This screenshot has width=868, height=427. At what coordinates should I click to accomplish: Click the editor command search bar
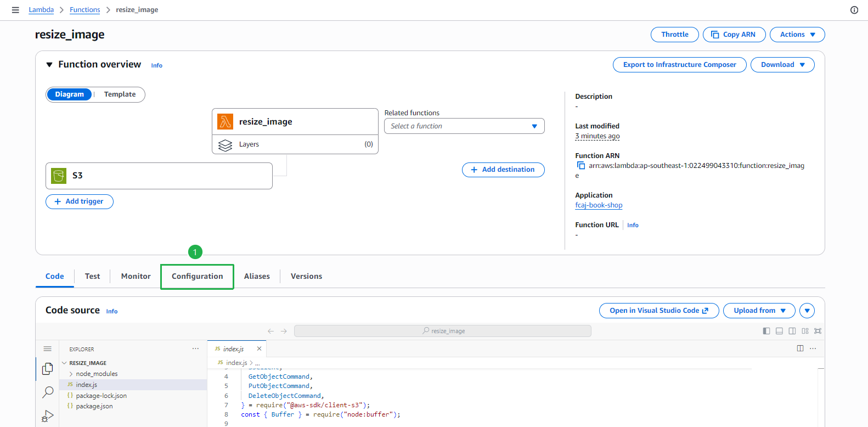tap(443, 331)
